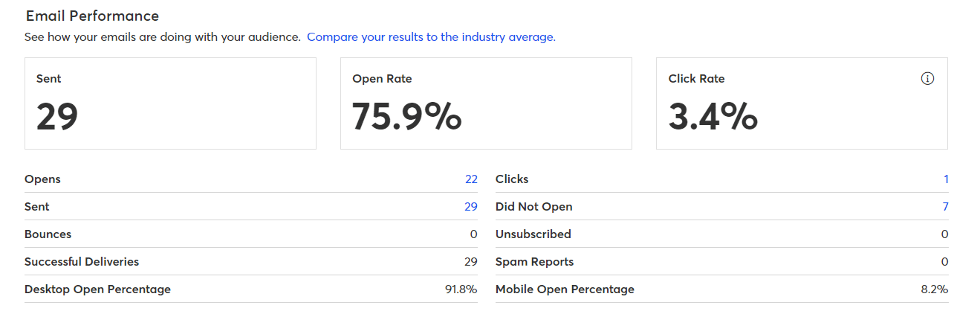Viewport: 980px width, 317px height.
Task: Click the Bounces row label
Action: [48, 234]
